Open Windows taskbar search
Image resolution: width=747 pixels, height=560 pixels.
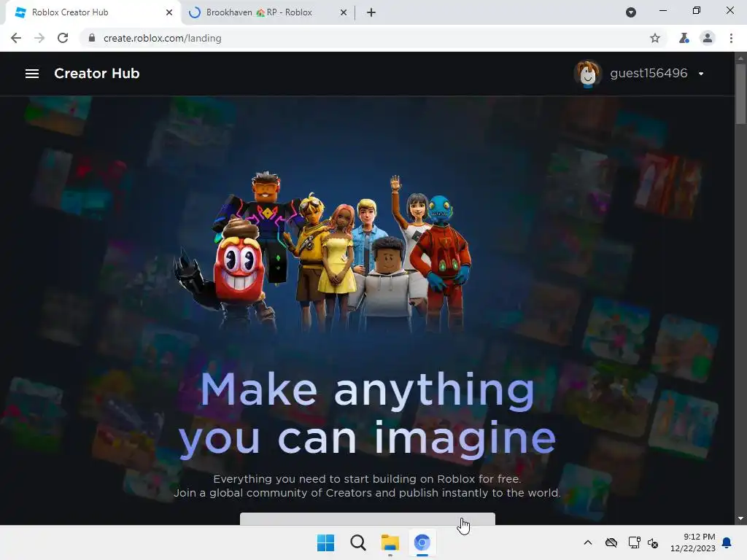click(357, 542)
